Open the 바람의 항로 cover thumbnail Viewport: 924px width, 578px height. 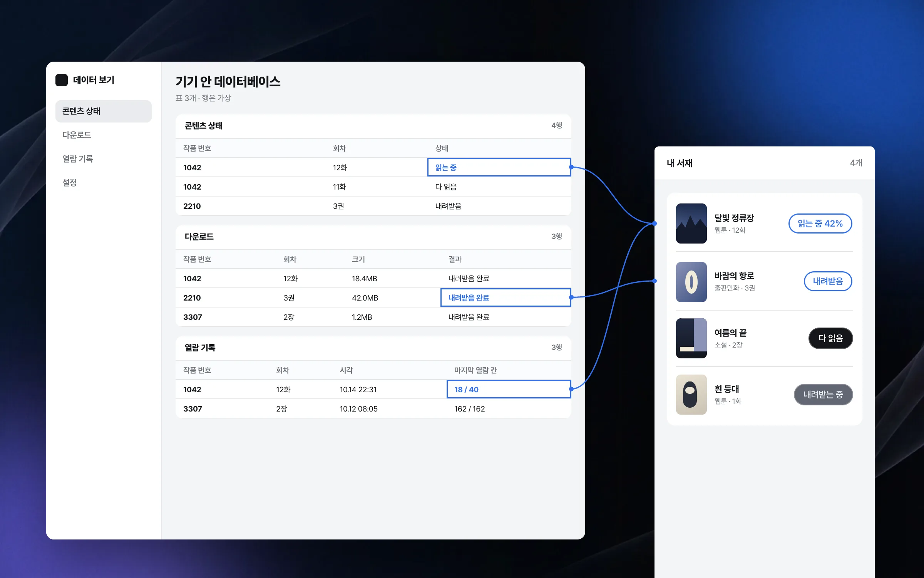(x=691, y=282)
